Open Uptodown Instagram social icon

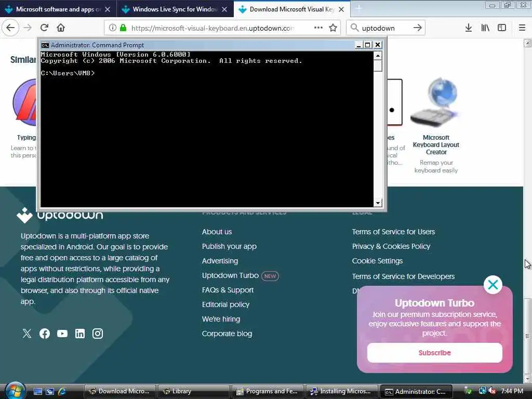click(x=98, y=334)
